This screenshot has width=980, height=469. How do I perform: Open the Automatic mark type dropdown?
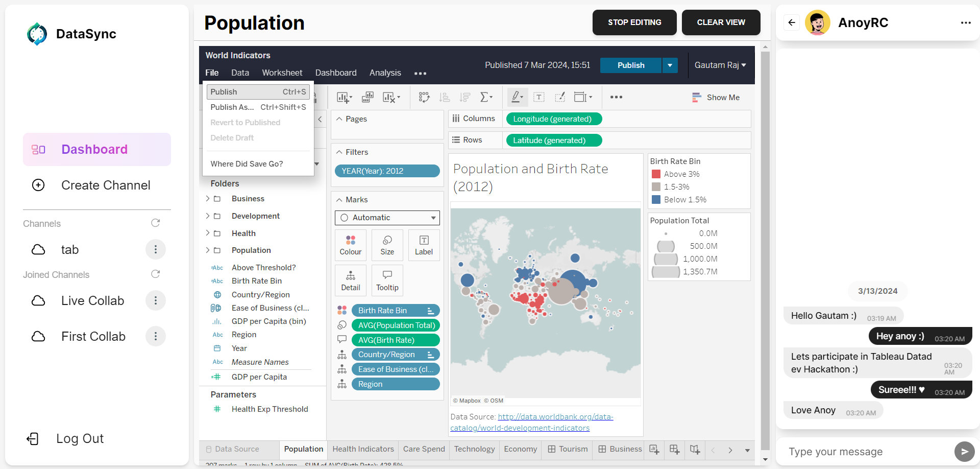(387, 218)
